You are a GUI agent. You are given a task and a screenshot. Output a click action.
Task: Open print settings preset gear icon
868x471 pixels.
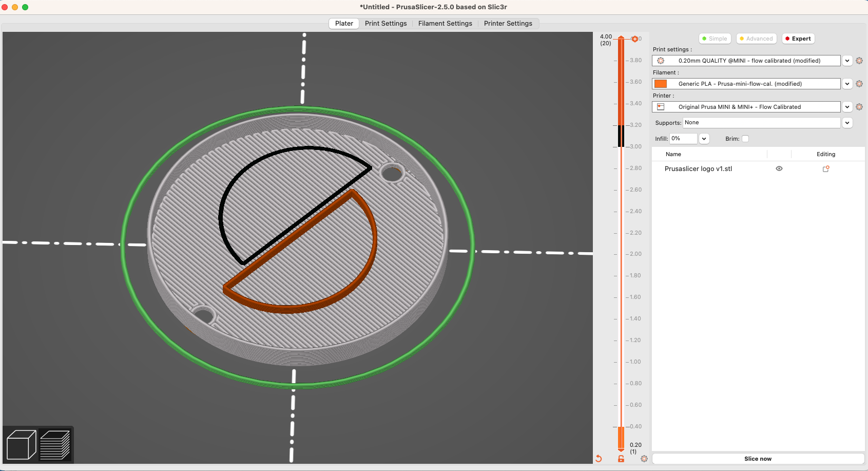pyautogui.click(x=859, y=61)
